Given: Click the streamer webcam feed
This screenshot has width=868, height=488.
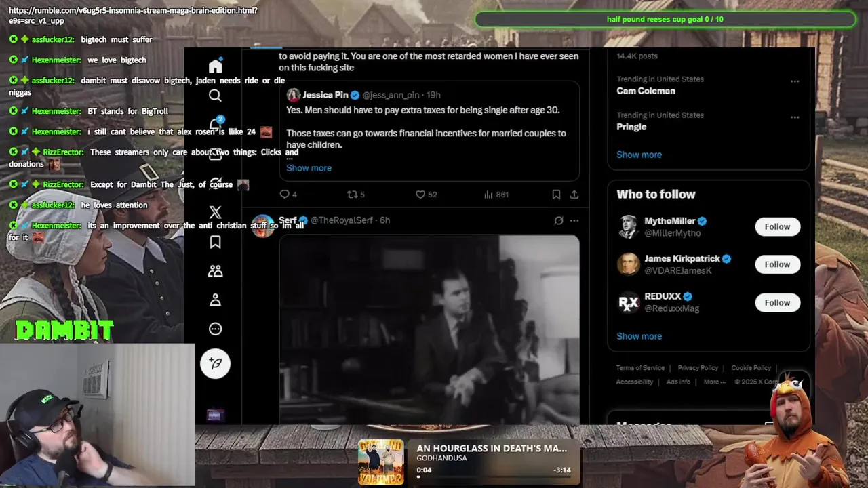Looking at the screenshot, I should coord(97,414).
